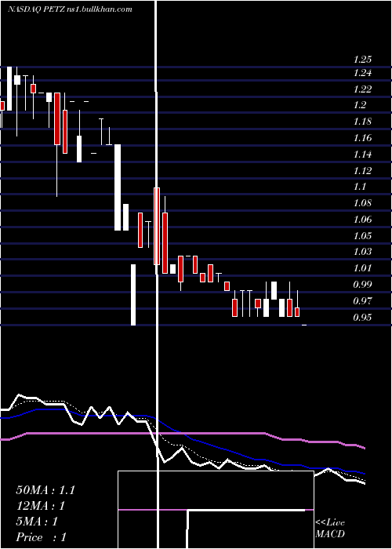Image resolution: width=392 pixels, height=549 pixels.
Task: Click the 1.12 price axis label
Action: [362, 171]
